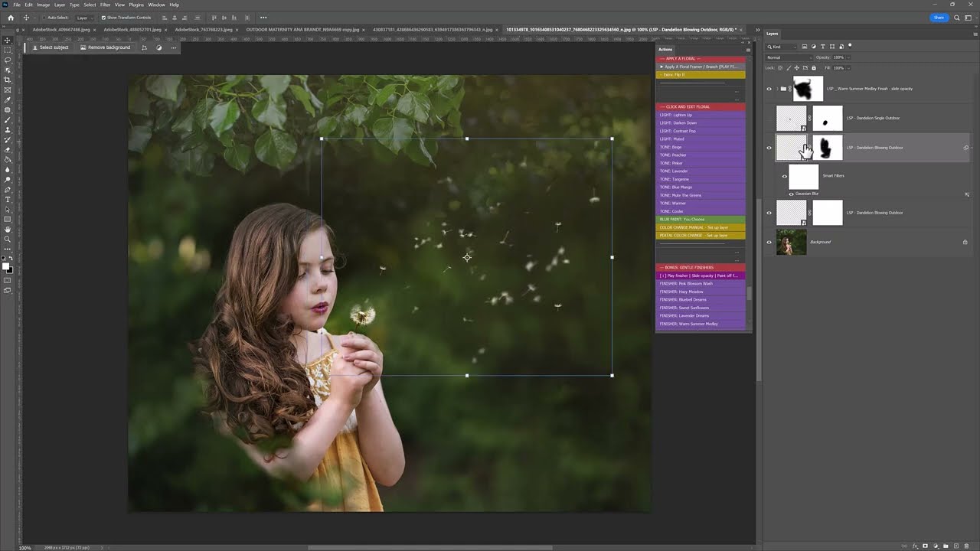The image size is (980, 551).
Task: Click the background color swatch
Action: (x=10, y=270)
